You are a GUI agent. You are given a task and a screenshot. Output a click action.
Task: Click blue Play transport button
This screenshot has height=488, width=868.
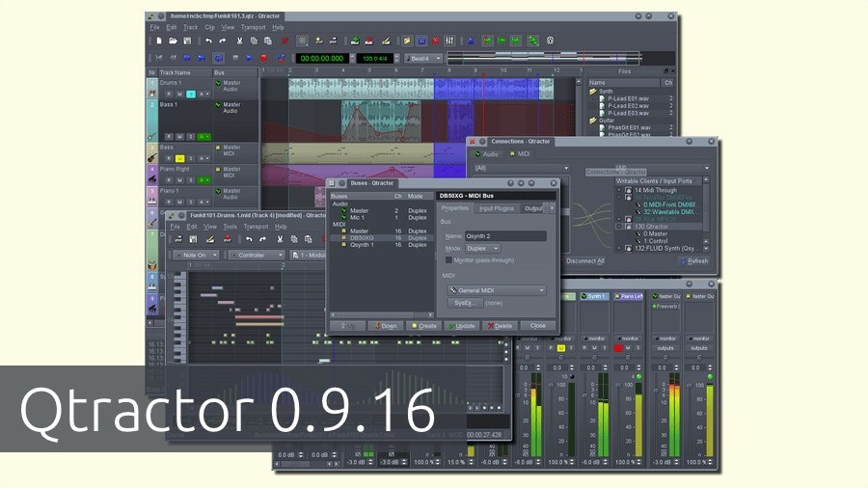(x=250, y=58)
